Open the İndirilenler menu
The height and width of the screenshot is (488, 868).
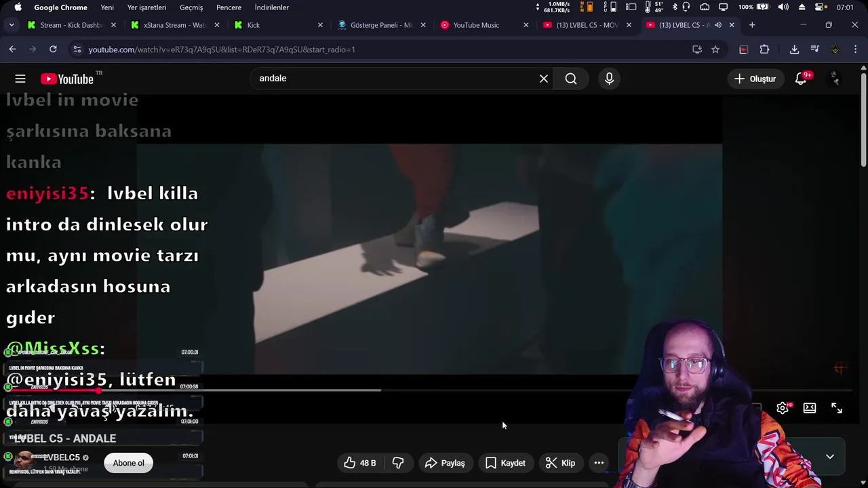click(x=271, y=7)
